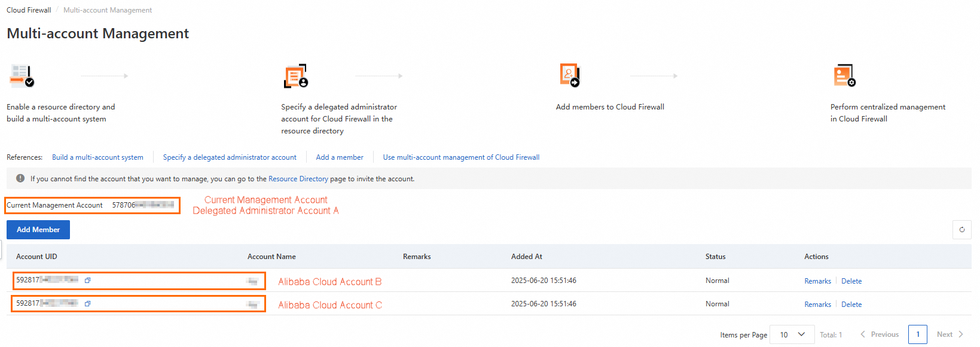Delete the second account row
980x347 pixels.
click(851, 305)
